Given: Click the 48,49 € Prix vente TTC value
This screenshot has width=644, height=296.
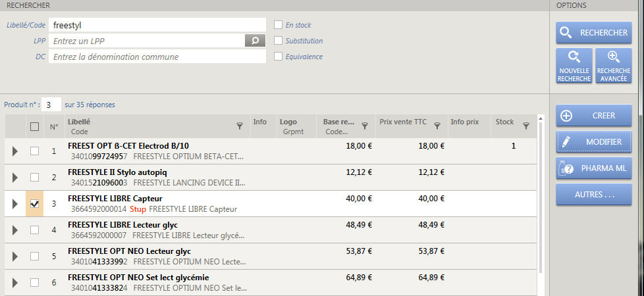Looking at the screenshot, I should click(431, 224).
